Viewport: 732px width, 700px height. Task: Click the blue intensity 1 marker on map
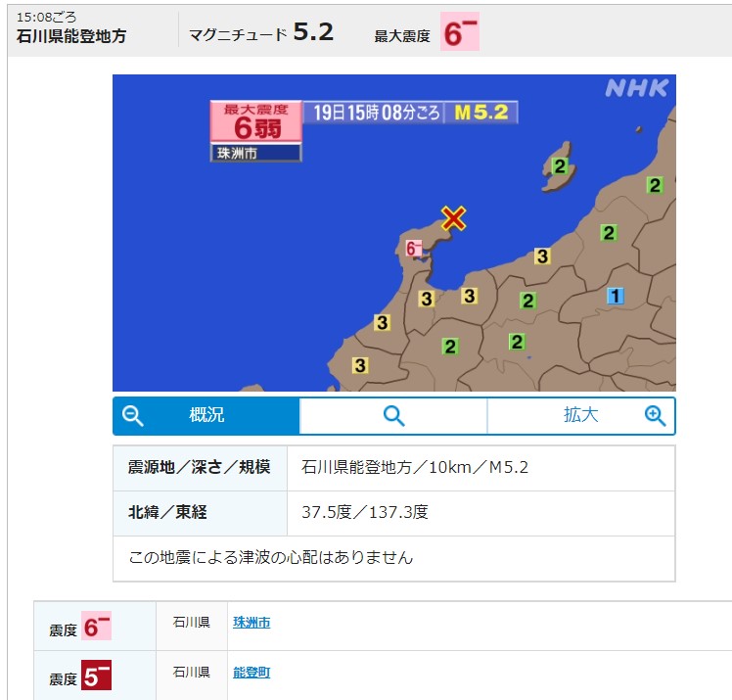click(x=616, y=296)
